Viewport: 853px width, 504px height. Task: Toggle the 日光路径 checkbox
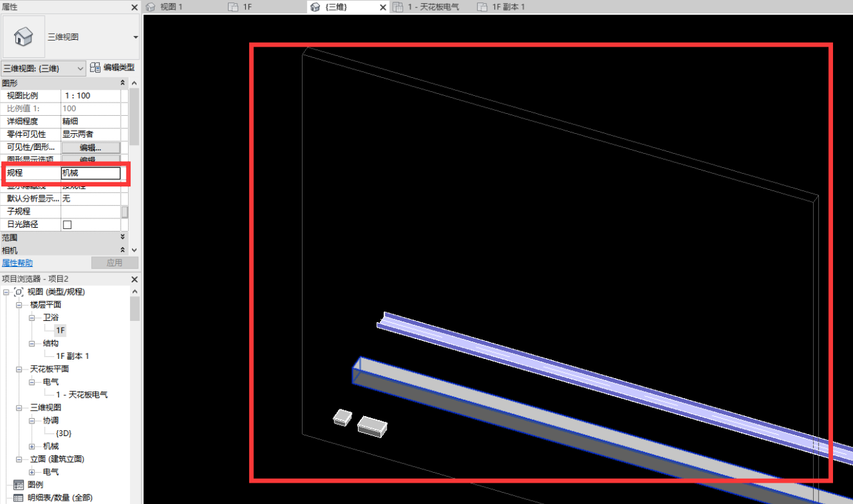pyautogui.click(x=67, y=224)
